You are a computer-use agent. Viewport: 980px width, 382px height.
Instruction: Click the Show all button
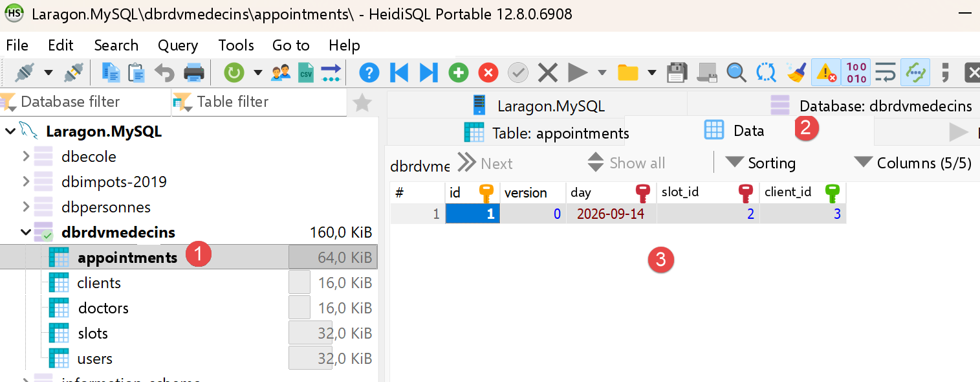click(626, 163)
